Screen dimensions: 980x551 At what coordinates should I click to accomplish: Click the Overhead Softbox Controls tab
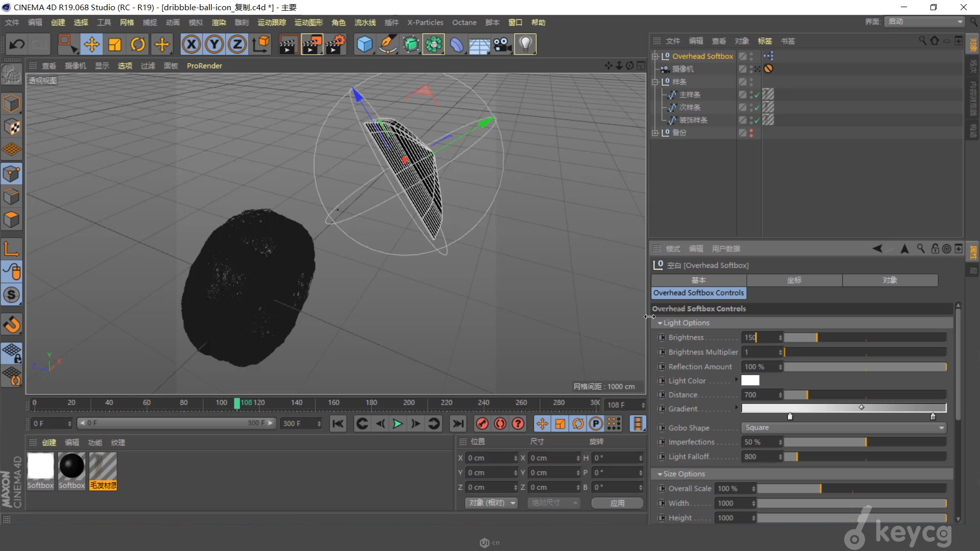tap(698, 293)
